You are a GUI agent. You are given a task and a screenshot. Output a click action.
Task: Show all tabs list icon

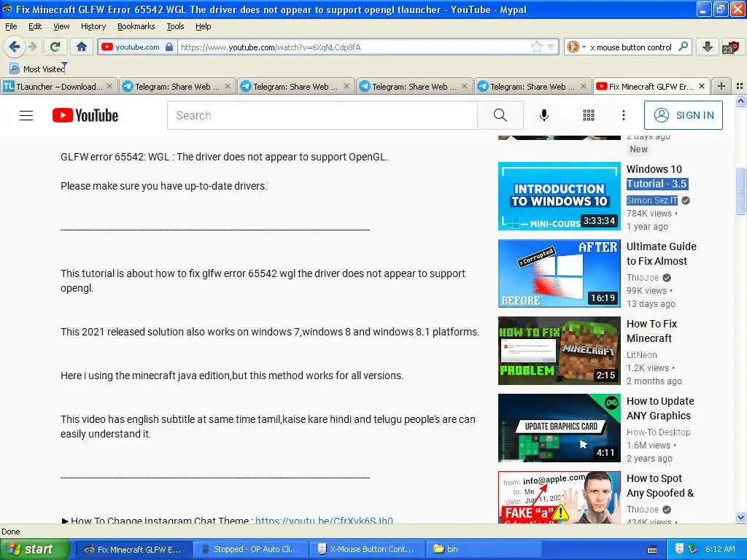740,86
